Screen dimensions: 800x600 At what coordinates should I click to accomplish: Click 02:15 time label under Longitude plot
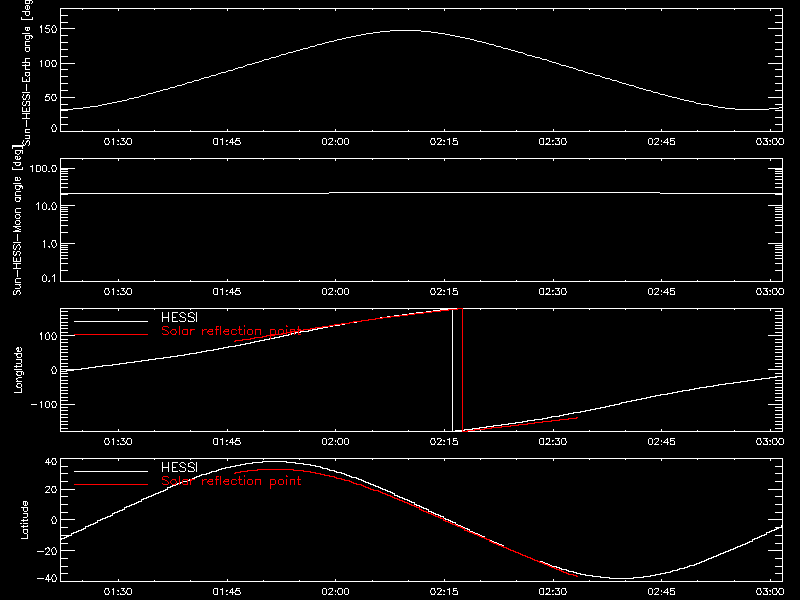click(x=444, y=442)
